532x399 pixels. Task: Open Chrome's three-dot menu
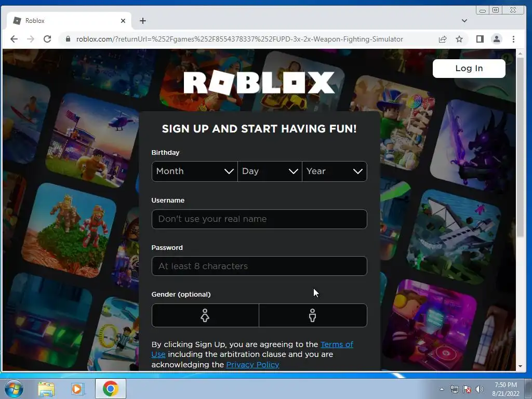tap(513, 39)
